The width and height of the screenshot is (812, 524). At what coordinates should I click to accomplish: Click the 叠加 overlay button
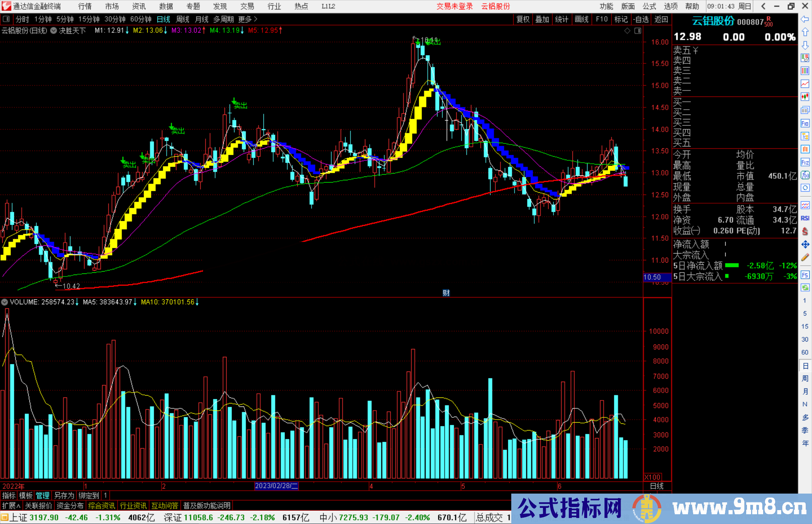(x=542, y=19)
